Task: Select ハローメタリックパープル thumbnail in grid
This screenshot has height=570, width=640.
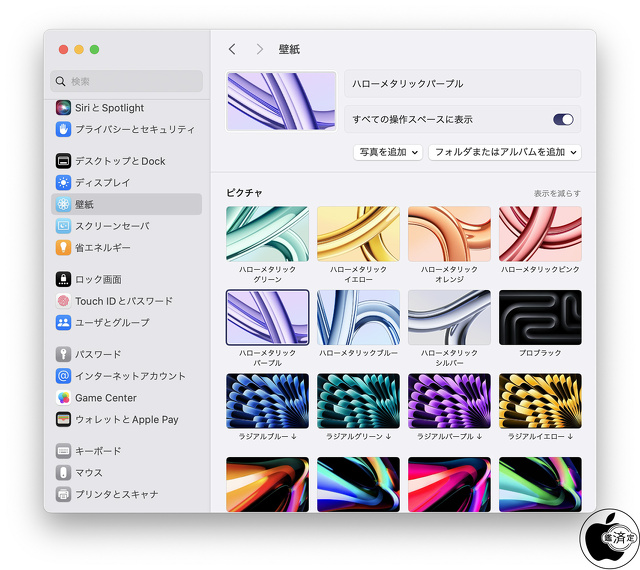Action: coord(267,318)
